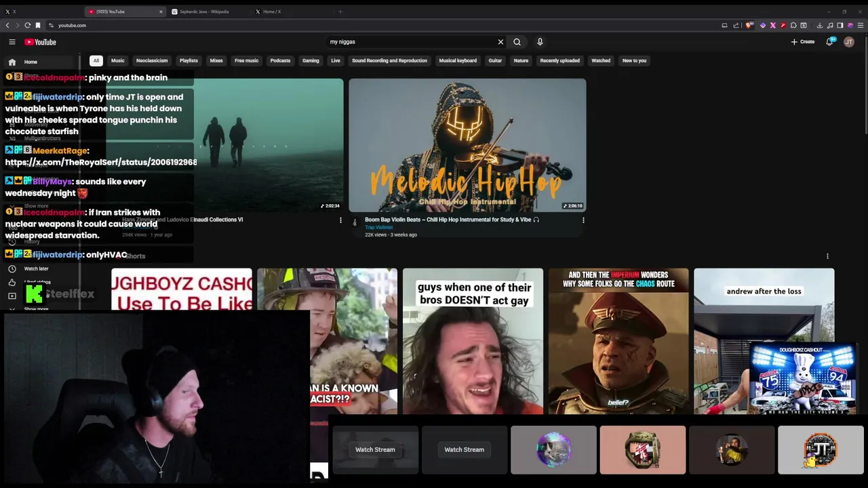Open the Imperium Chaos route Short
This screenshot has height=488, width=868.
(x=618, y=341)
